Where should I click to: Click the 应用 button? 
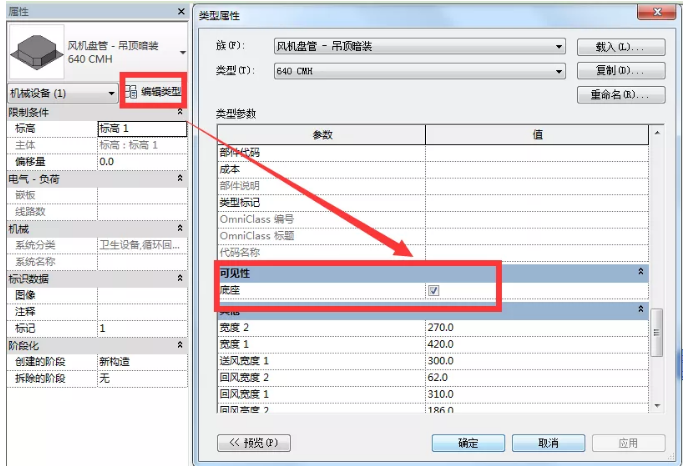[x=628, y=443]
